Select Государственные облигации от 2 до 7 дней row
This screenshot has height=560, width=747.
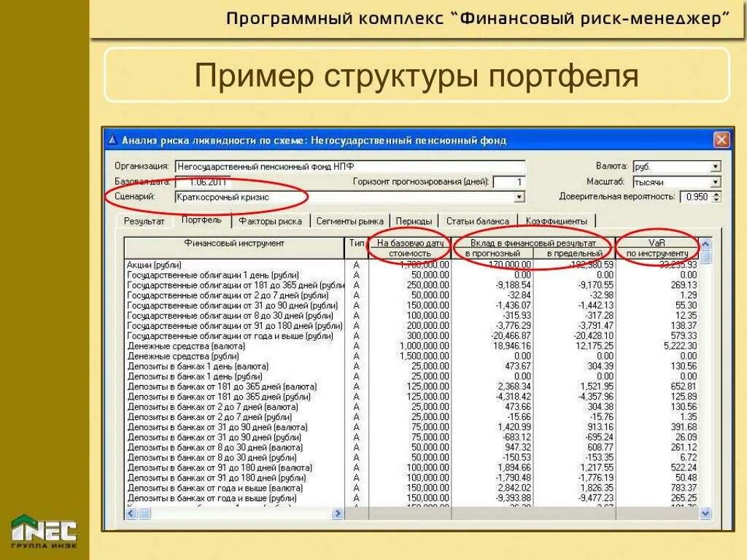pyautogui.click(x=412, y=295)
